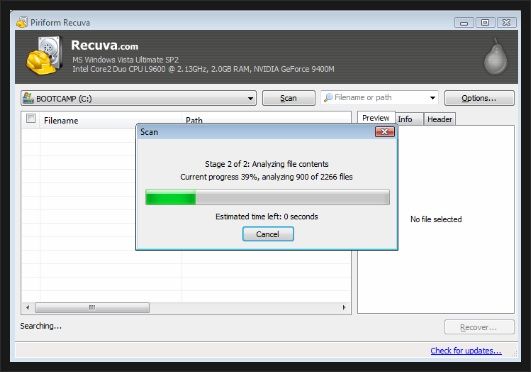The width and height of the screenshot is (531, 372).
Task: Click the Recover button
Action: click(x=479, y=328)
